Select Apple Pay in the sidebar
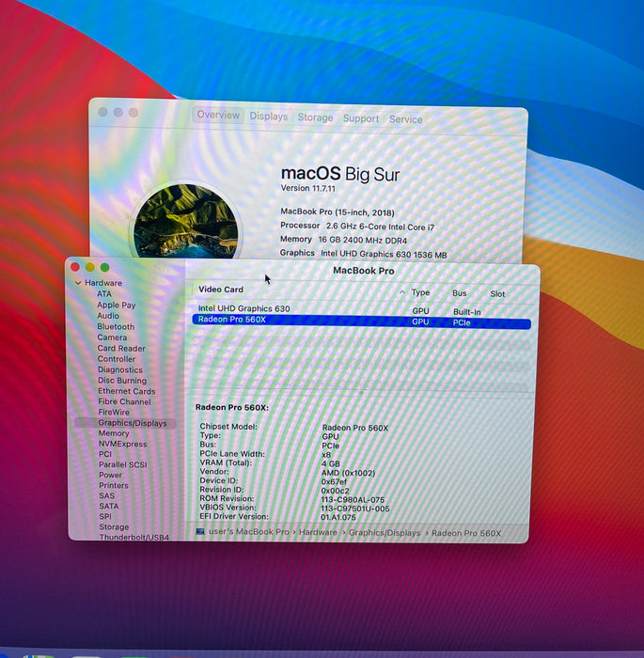644x658 pixels. tap(117, 305)
